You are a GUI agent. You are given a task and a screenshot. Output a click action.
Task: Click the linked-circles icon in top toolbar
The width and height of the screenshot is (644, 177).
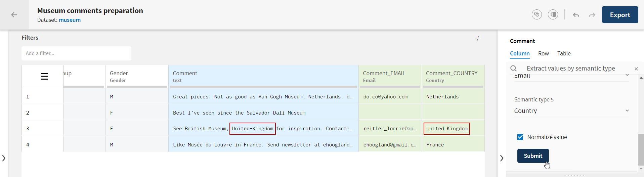pyautogui.click(x=536, y=14)
